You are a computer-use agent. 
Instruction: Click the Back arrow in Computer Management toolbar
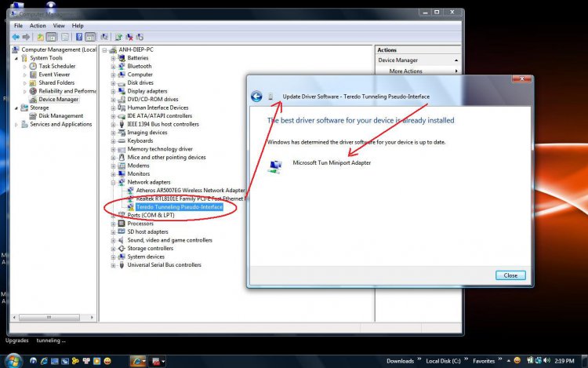pyautogui.click(x=16, y=37)
